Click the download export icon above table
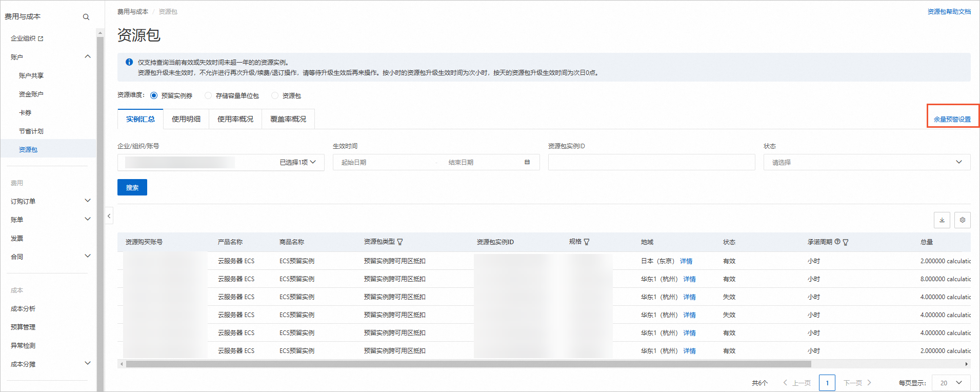The width and height of the screenshot is (980, 392). [942, 220]
